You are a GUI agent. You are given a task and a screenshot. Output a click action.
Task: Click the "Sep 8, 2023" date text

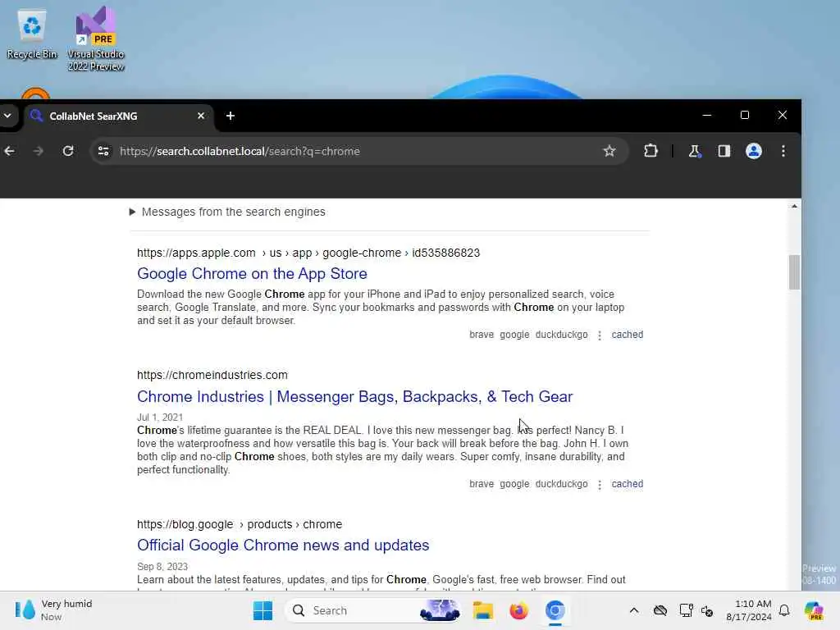162,567
